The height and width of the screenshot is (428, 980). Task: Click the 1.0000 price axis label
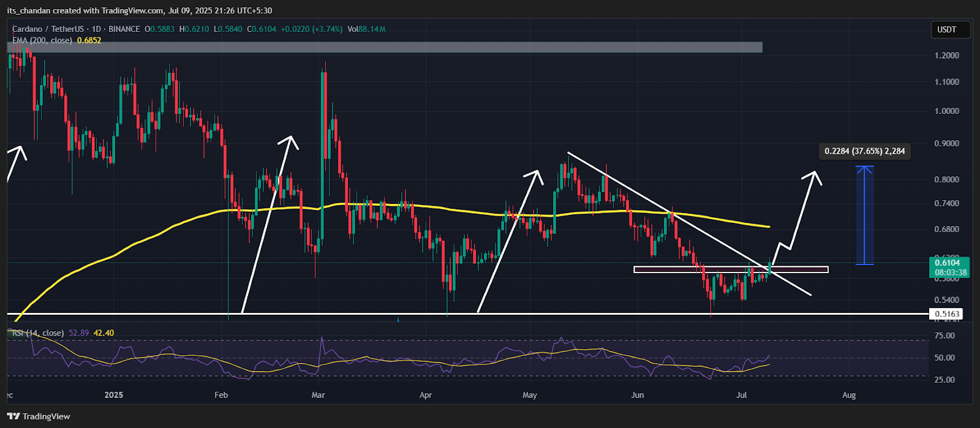pyautogui.click(x=946, y=111)
